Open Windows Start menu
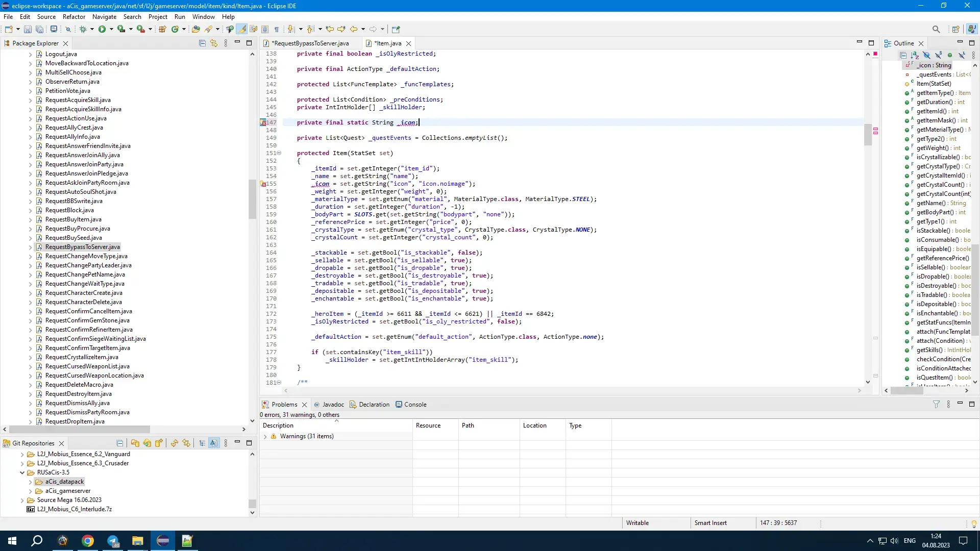 [x=12, y=541]
